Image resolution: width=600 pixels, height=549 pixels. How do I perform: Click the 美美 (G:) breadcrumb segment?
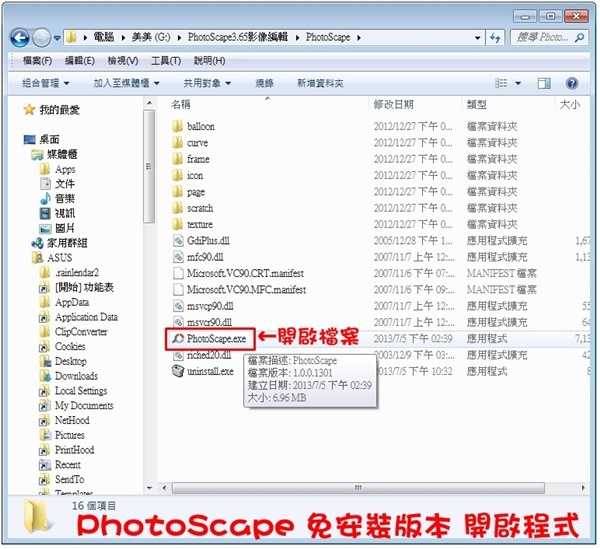tap(151, 37)
